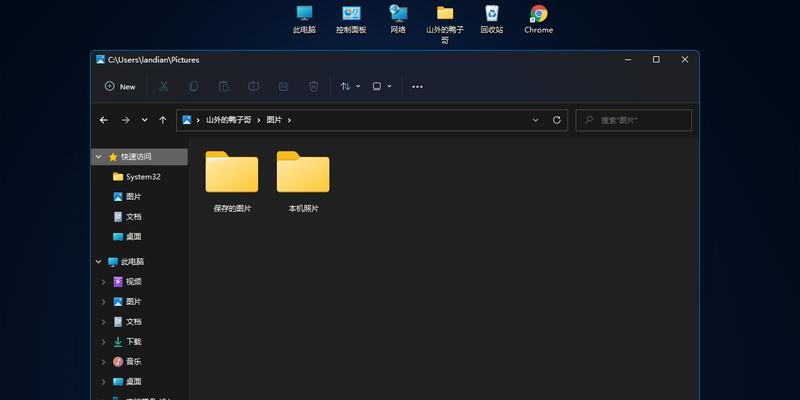This screenshot has width=800, height=400.
Task: Select 下载 in navigation pane
Action: point(127,342)
